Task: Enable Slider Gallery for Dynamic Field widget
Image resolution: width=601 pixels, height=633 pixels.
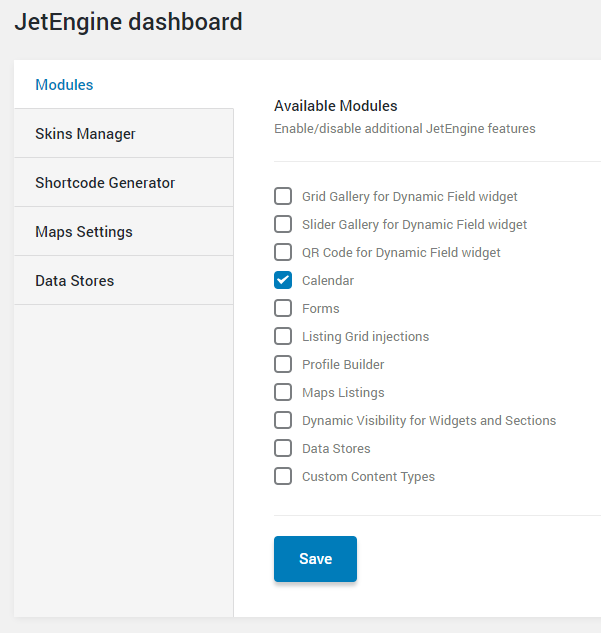Action: [x=283, y=224]
